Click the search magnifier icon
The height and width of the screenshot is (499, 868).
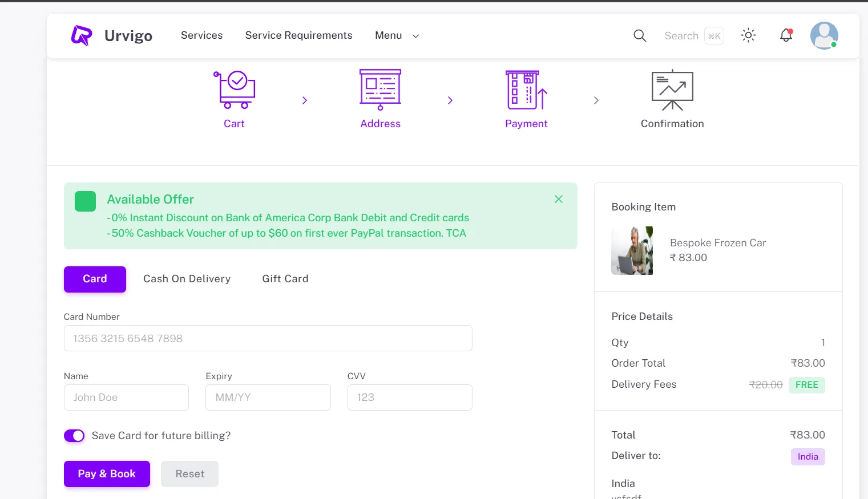(640, 36)
